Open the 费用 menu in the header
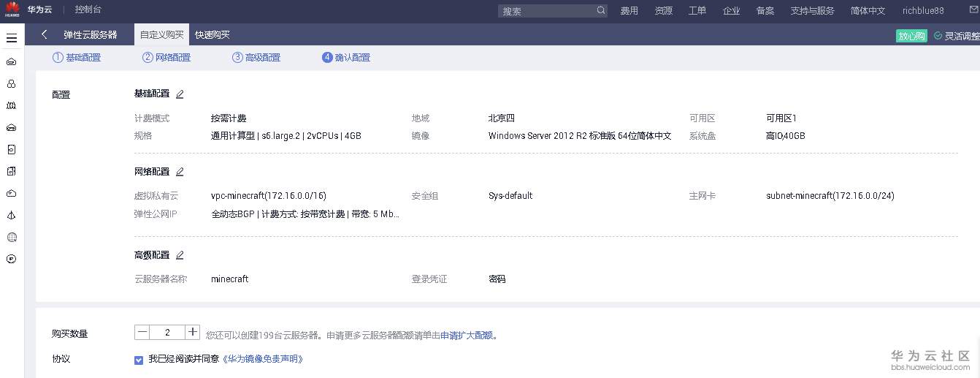Viewport: 980px width, 378px height. (629, 11)
